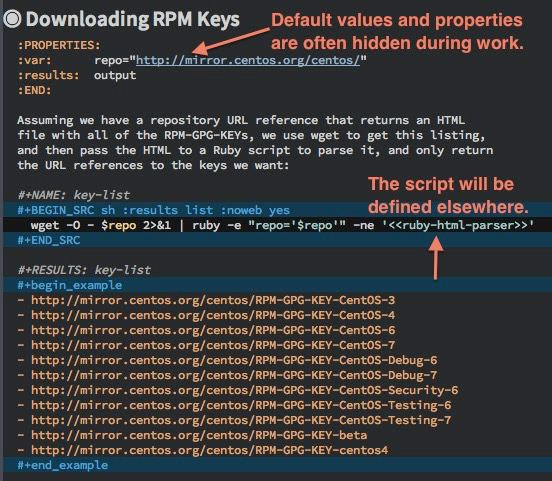This screenshot has width=552, height=481.
Task: Click the paragraph line starting 'Assuming we have'
Action: point(241,120)
